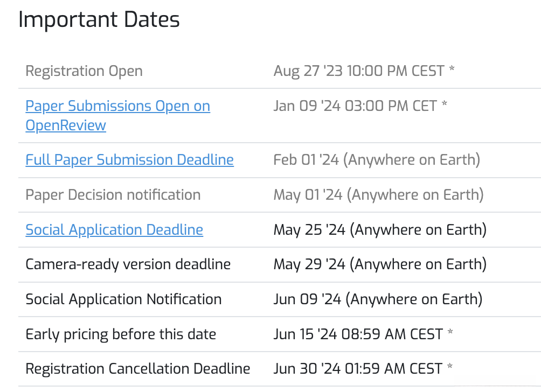Click the Jan 09 '24 03:00 PM CET date
This screenshot has height=392, width=541.
[355, 106]
